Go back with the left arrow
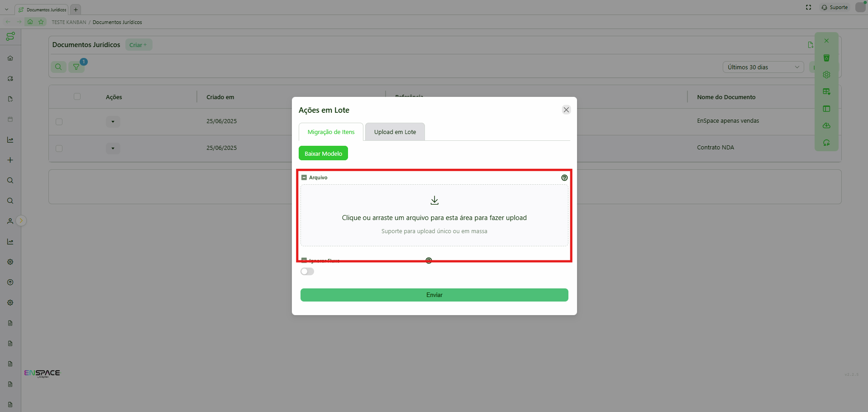Viewport: 868px width, 412px height. [x=8, y=22]
